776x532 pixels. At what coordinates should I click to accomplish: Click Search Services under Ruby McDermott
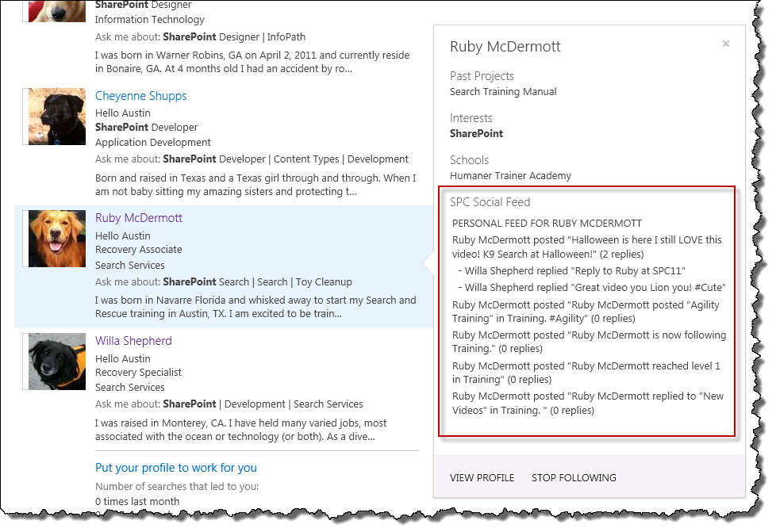129,266
